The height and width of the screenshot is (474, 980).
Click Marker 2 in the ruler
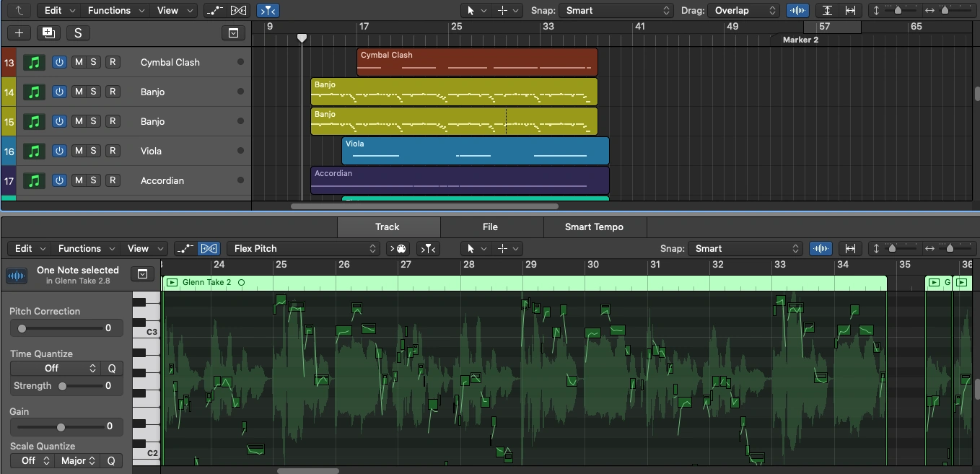pos(800,40)
